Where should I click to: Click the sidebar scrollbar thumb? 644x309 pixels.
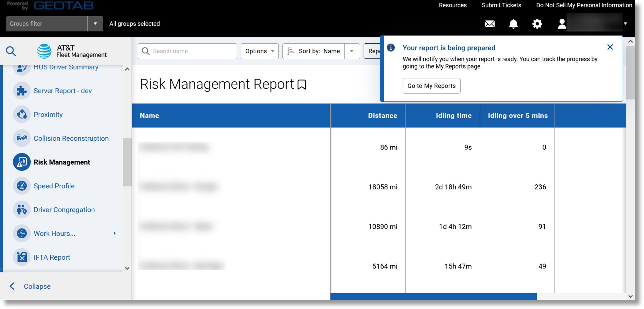[x=127, y=162]
